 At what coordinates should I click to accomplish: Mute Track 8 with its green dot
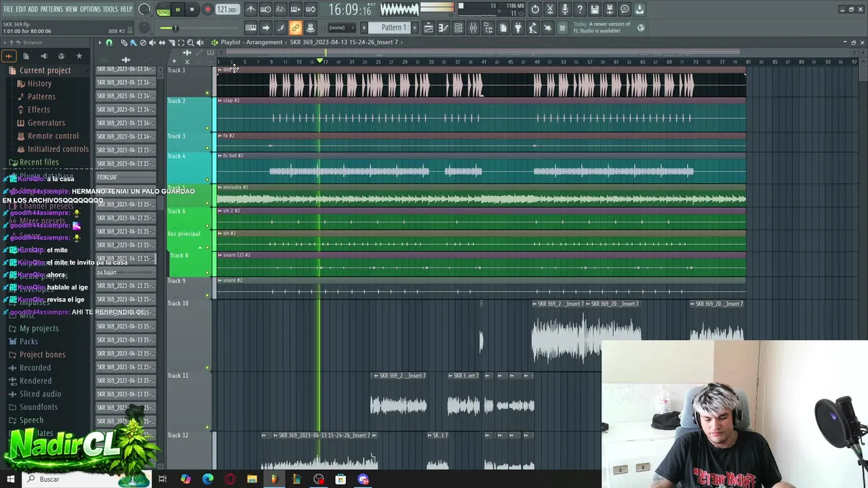(x=208, y=272)
